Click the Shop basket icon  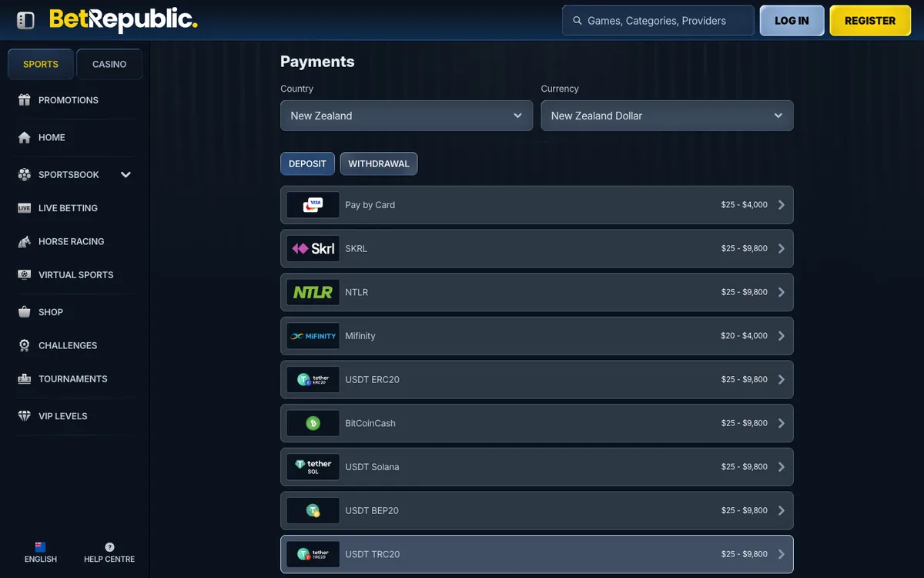(25, 312)
